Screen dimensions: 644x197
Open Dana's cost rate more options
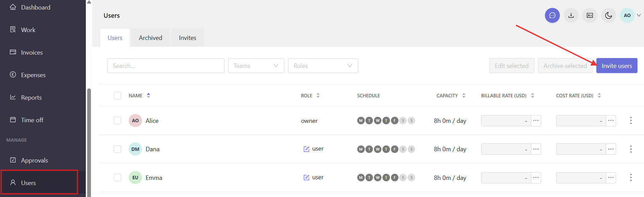pyautogui.click(x=611, y=149)
